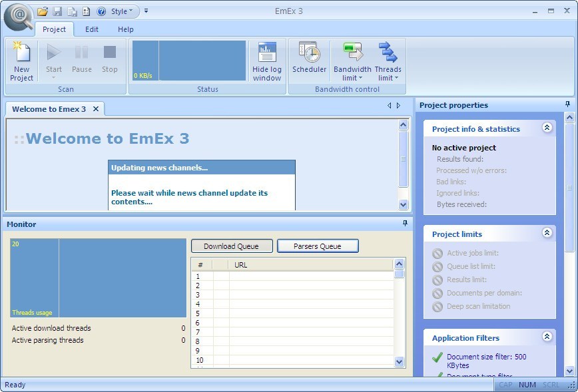The height and width of the screenshot is (392, 578).
Task: Click the queue list scroll up arrow
Action: coord(400,264)
